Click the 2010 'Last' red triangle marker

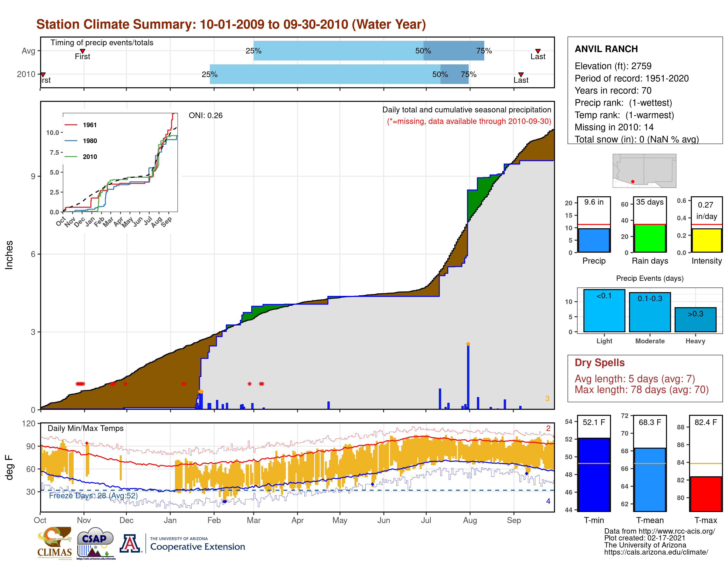pos(521,74)
